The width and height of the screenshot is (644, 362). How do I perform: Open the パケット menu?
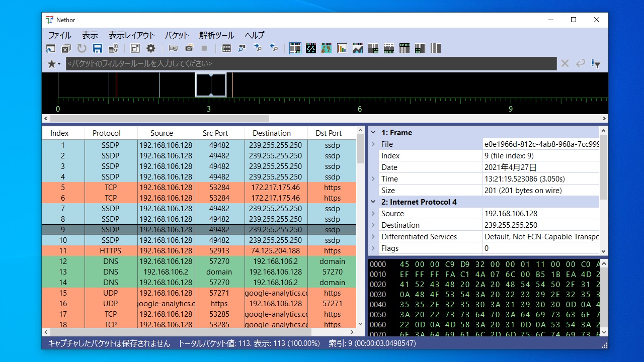(177, 35)
